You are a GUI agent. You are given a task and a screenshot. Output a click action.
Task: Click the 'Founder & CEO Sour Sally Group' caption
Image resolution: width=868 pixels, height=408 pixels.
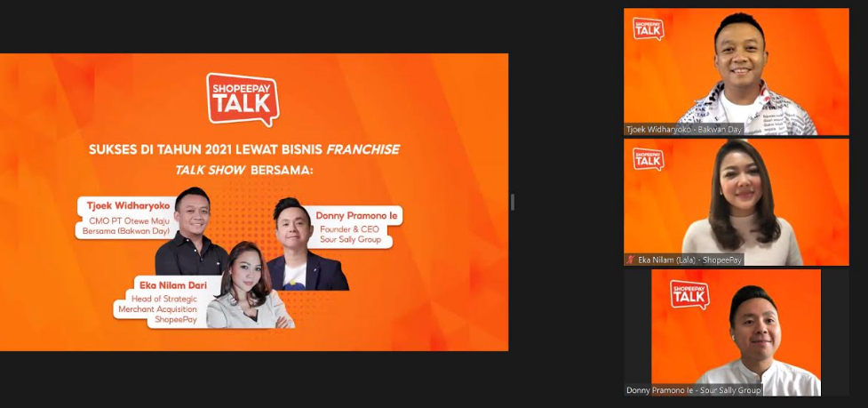[x=350, y=235]
